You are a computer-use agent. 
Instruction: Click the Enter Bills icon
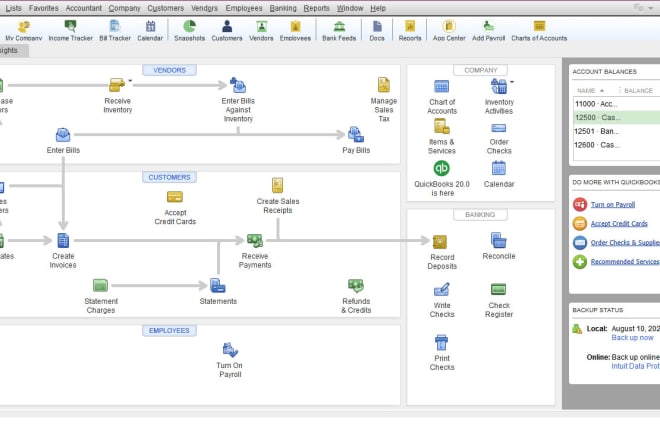coord(63,135)
